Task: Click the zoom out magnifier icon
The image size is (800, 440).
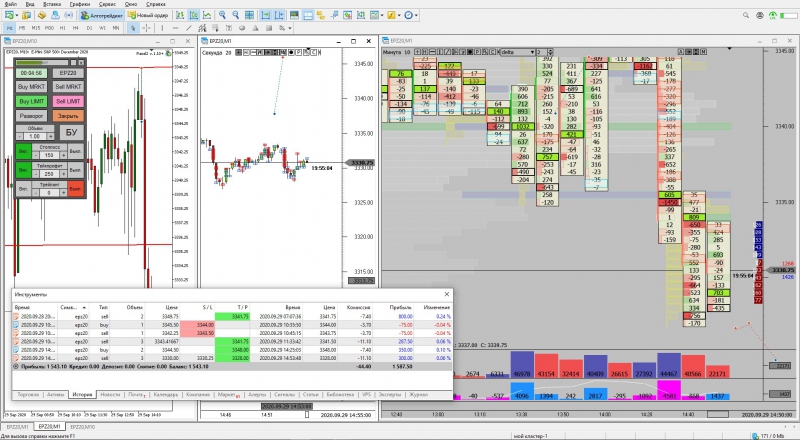Action: pyautogui.click(x=236, y=15)
